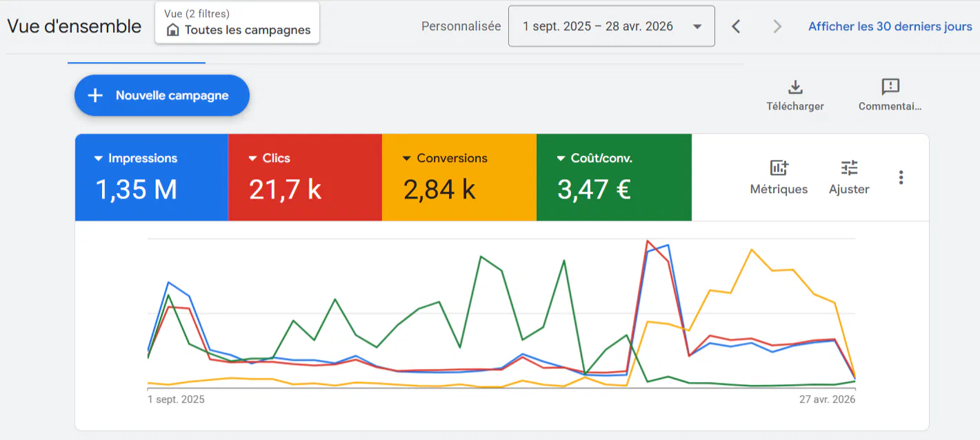This screenshot has height=440, width=980.
Task: Open the Vue (2 filtres) view selector
Action: [237, 23]
